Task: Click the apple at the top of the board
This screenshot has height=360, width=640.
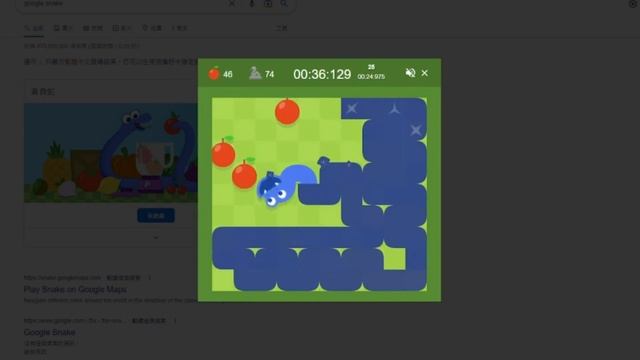Action: [x=287, y=111]
